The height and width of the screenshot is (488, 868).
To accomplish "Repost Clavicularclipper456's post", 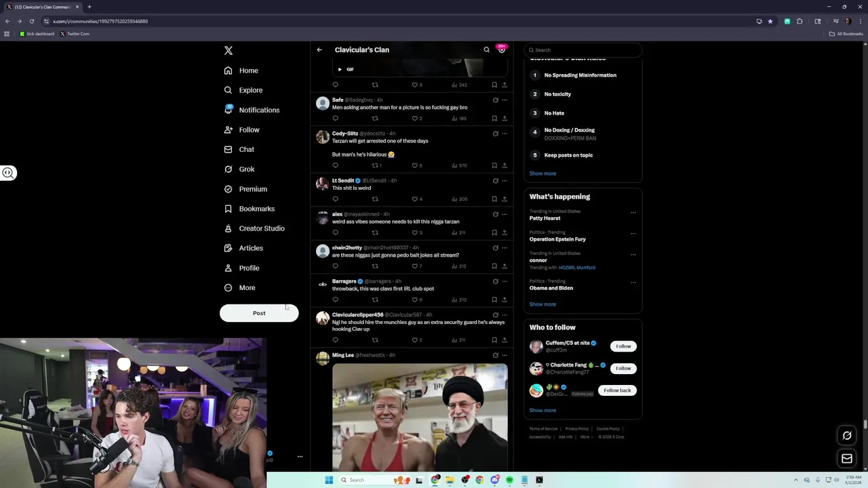I will coord(375,340).
